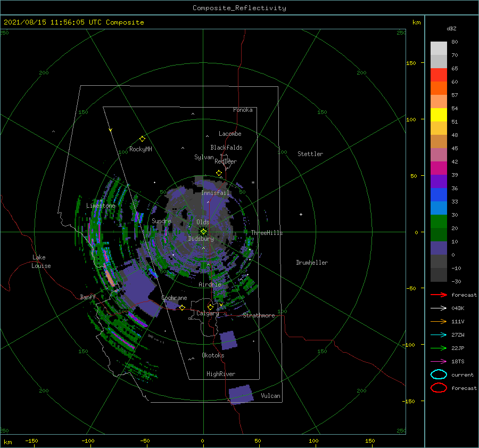Click the purple 10 dBZ color swatch
The height and width of the screenshot is (448, 479).
point(439,248)
